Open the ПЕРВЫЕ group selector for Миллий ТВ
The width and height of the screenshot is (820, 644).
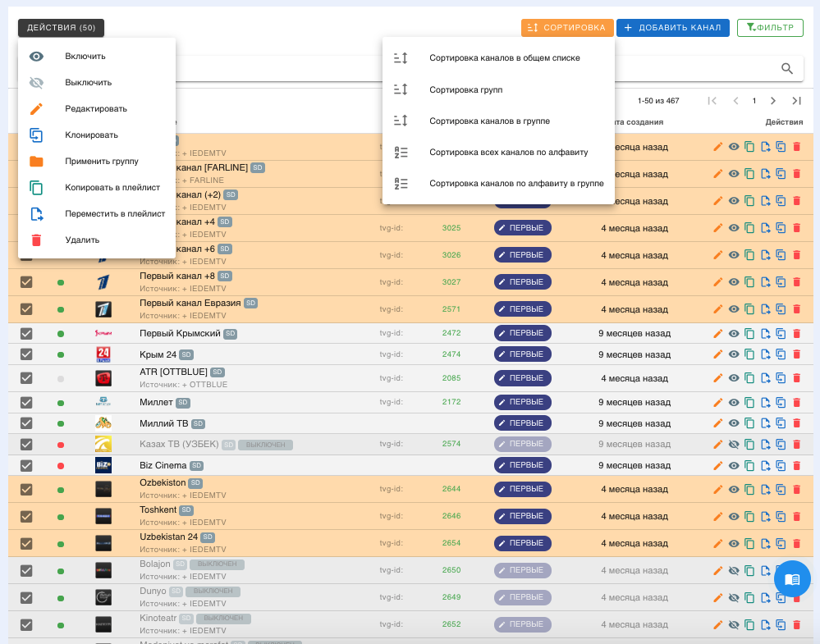pyautogui.click(x=522, y=423)
